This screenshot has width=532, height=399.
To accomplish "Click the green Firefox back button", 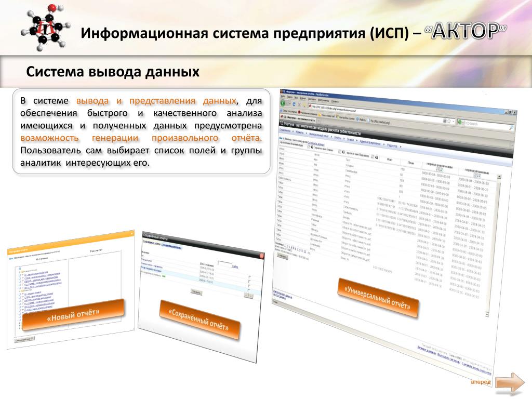I will click(x=283, y=103).
